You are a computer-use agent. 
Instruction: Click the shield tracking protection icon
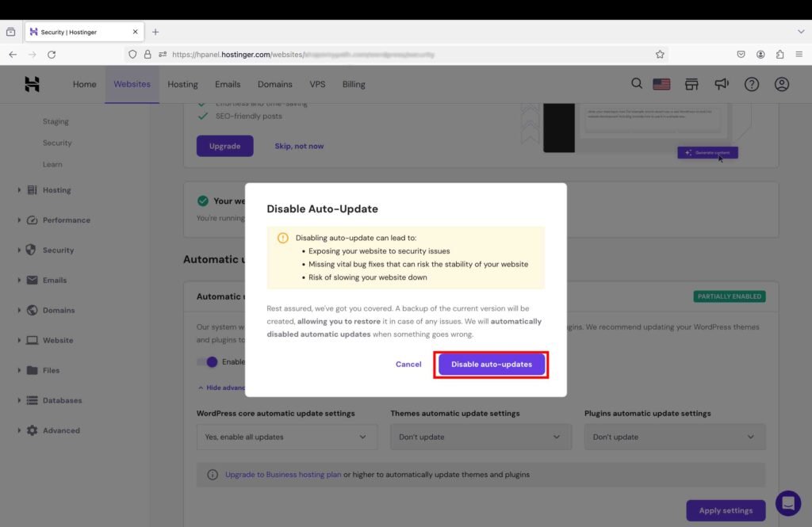click(132, 55)
